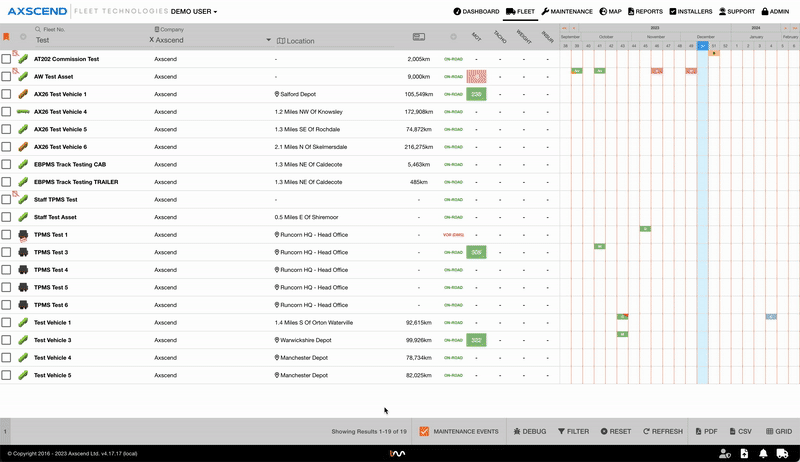The width and height of the screenshot is (800, 462).
Task: Open the Demo User dropdown menu
Action: point(194,11)
